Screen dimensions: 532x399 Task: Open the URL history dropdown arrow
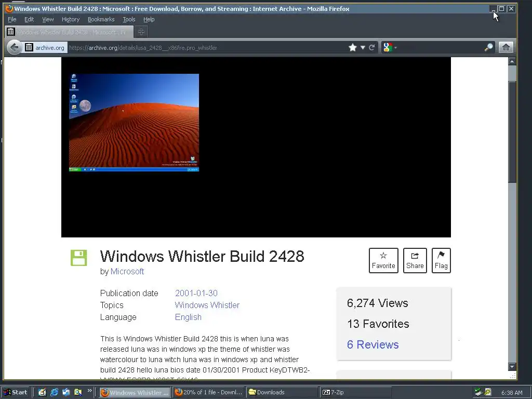363,47
